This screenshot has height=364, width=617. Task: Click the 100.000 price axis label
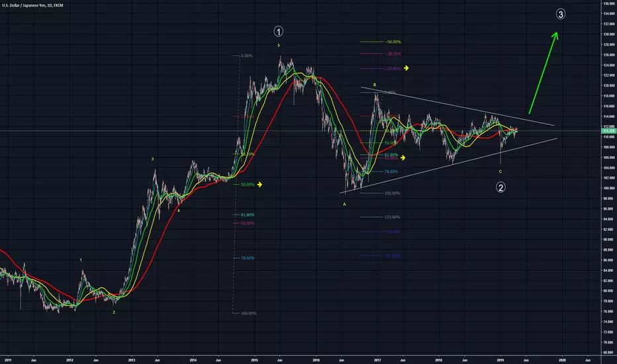coord(608,188)
